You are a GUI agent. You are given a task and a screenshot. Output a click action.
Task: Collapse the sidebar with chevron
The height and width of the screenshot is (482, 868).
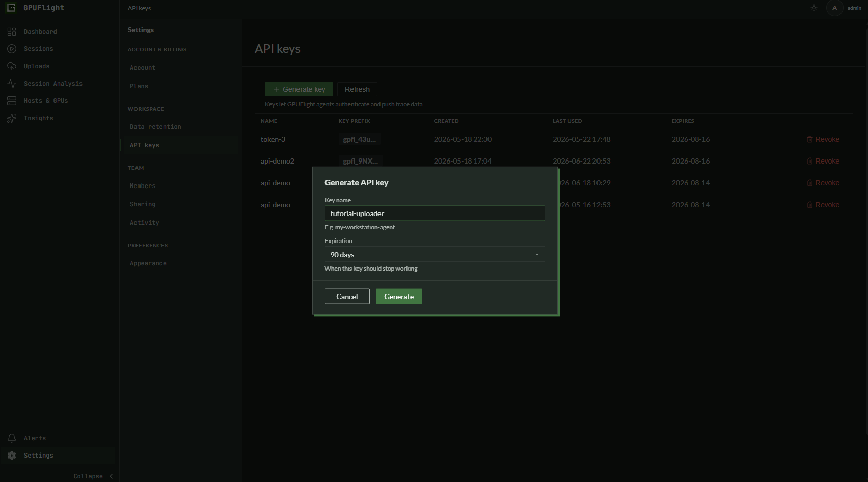(x=111, y=476)
